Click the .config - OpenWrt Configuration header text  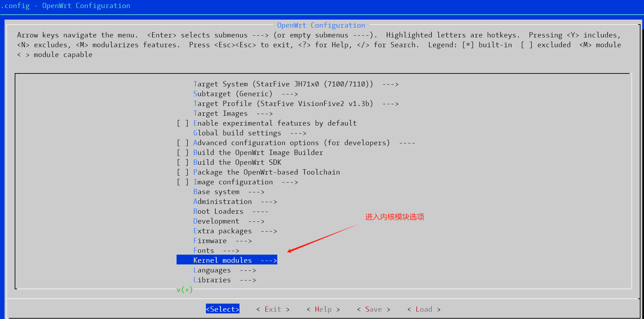65,6
